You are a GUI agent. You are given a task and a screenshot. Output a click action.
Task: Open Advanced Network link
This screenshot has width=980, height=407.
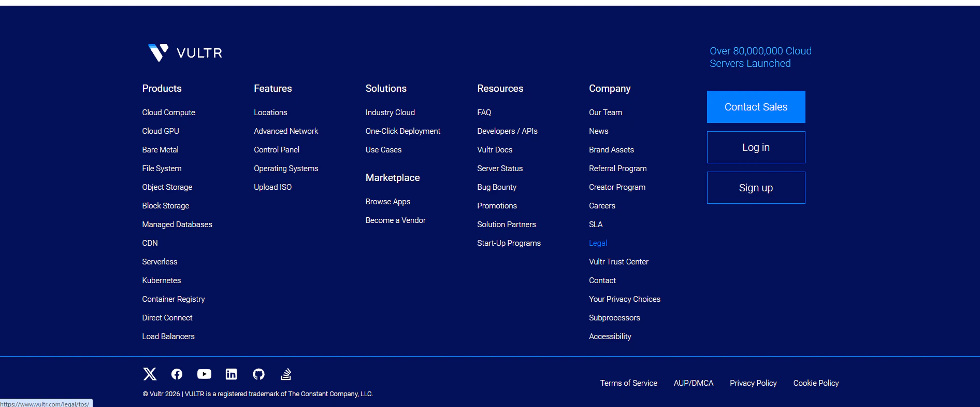[x=286, y=131]
